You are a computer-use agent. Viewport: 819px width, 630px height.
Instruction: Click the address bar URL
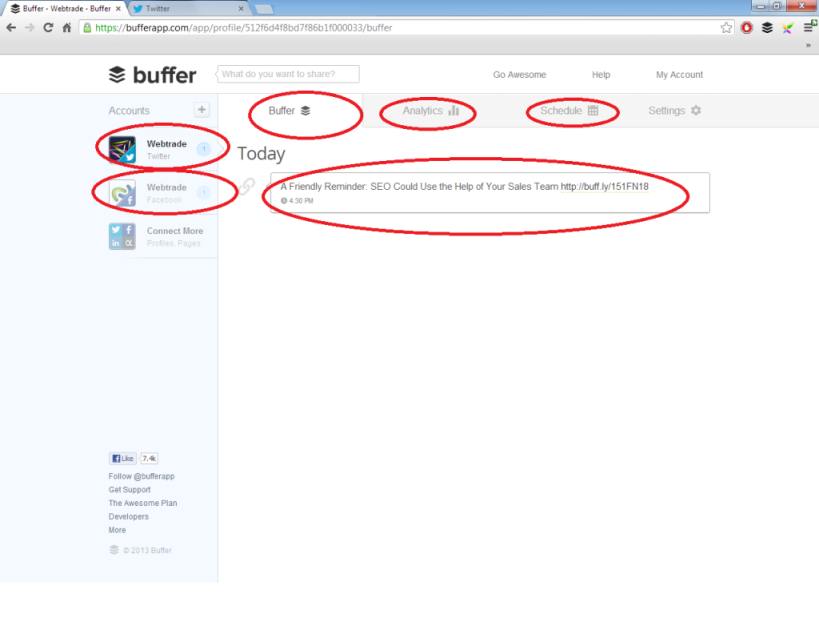[243, 28]
